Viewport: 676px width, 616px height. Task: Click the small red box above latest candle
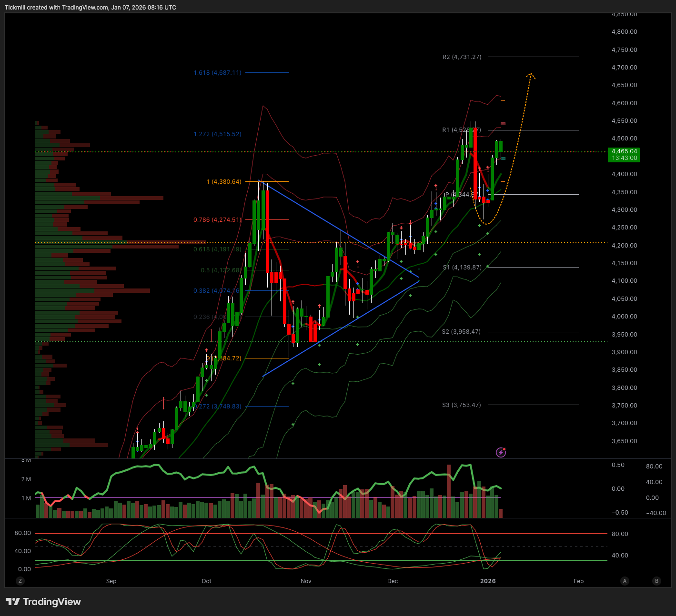(503, 124)
